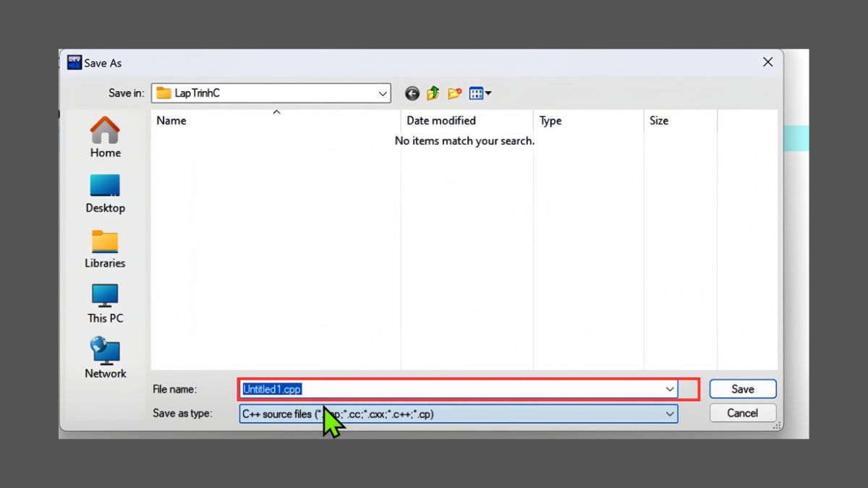Open the view mode menu arrow
The height and width of the screenshot is (488, 868).
[488, 93]
